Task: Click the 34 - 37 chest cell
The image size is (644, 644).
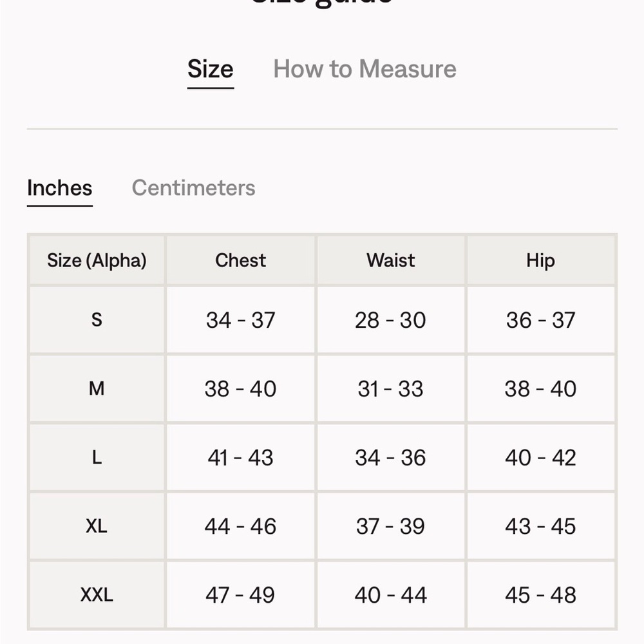Action: [241, 320]
